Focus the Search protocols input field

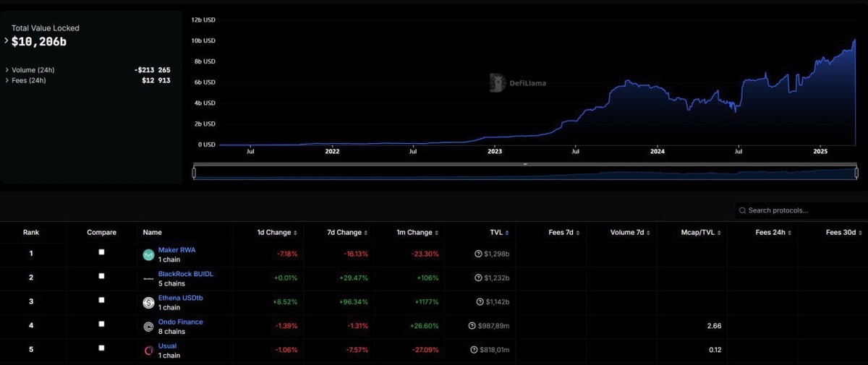(x=801, y=210)
